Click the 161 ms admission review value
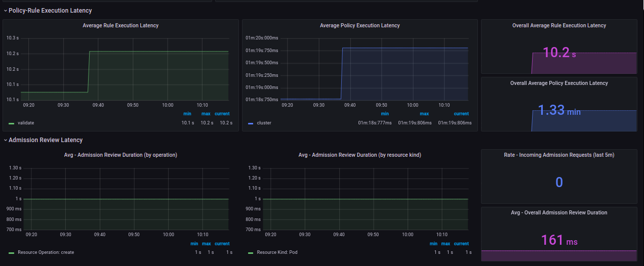 tap(559, 240)
